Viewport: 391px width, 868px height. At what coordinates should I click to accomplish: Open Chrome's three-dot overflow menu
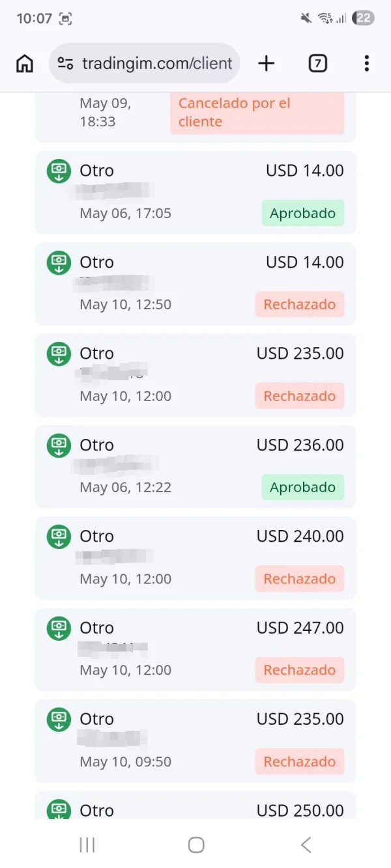click(x=367, y=63)
